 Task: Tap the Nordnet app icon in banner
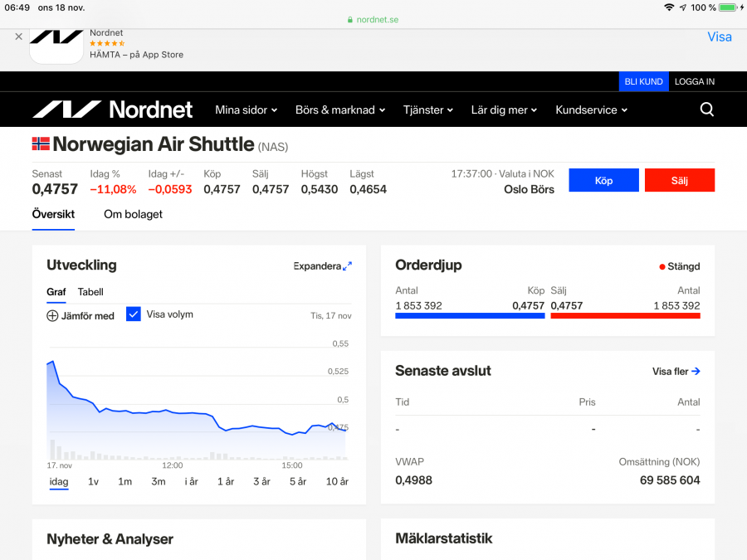[56, 45]
